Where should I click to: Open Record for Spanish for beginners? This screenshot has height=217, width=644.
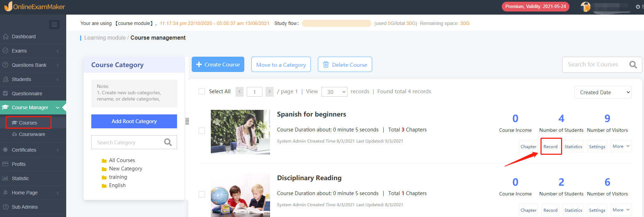coord(551,146)
